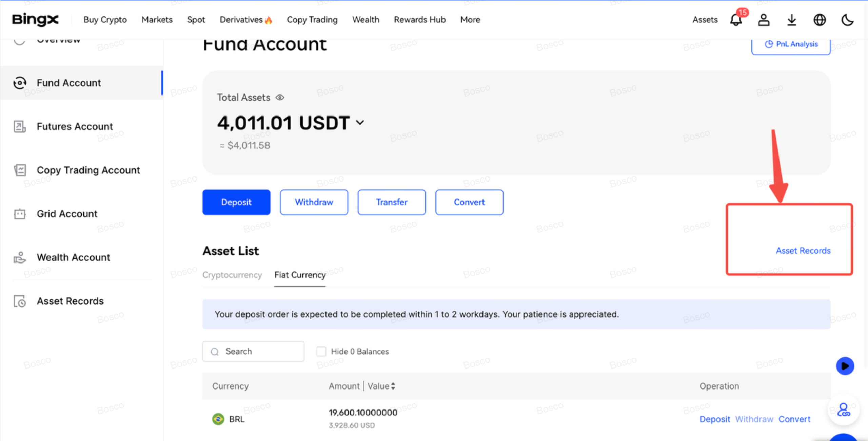
Task: Click the BingX logo
Action: coord(35,19)
